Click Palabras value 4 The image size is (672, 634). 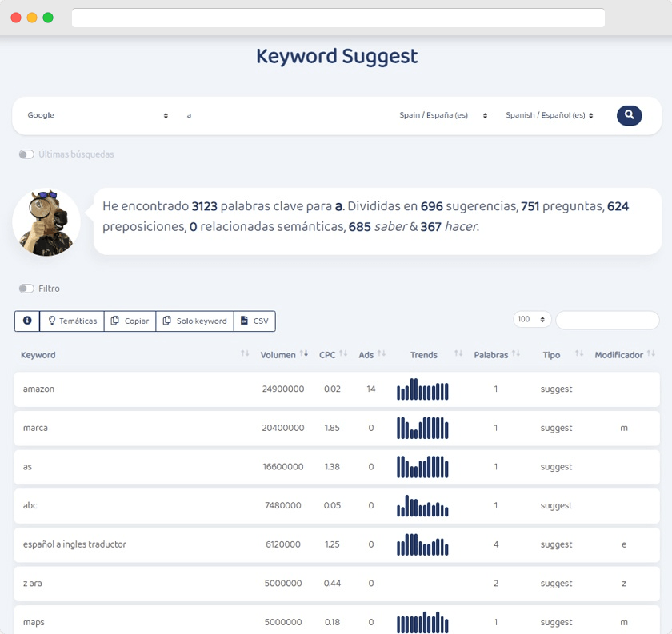[496, 544]
